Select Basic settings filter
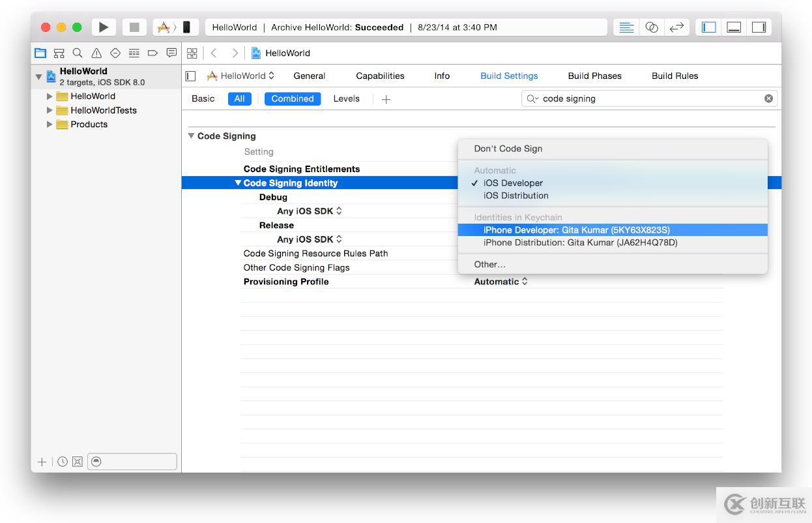 click(x=203, y=98)
